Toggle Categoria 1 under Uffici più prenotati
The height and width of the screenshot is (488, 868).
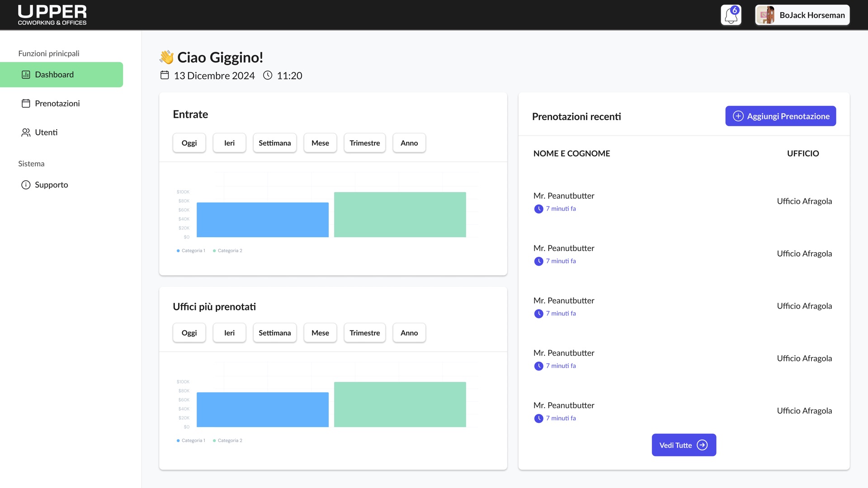(191, 440)
